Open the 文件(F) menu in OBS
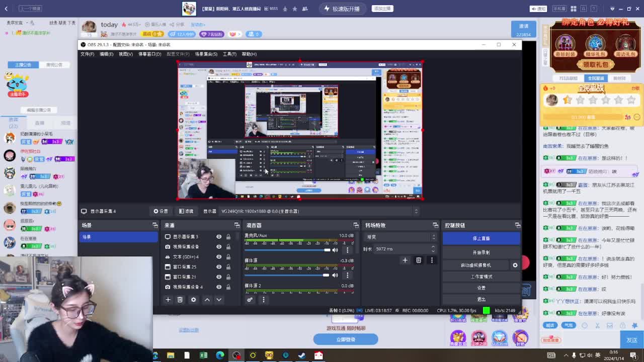The image size is (644, 362). [x=87, y=54]
